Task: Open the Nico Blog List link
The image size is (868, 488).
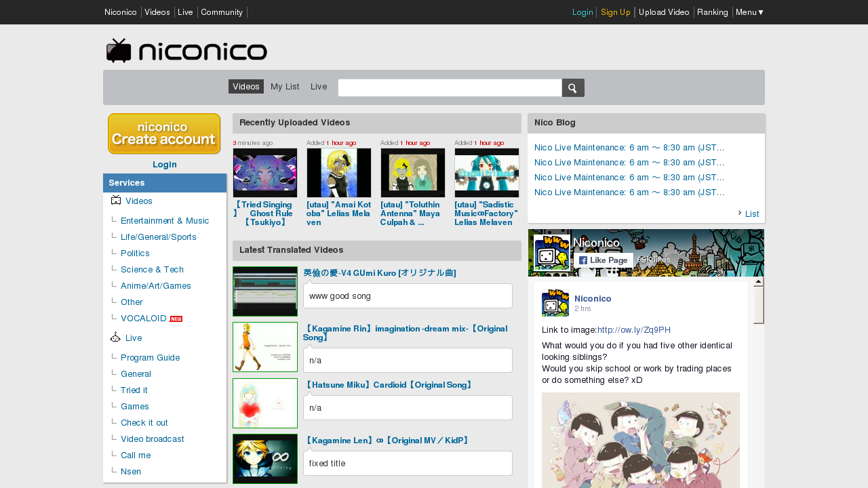Action: pos(752,214)
